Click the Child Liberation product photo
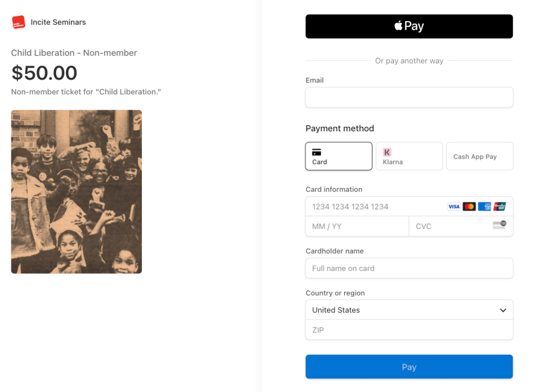 coord(77,192)
